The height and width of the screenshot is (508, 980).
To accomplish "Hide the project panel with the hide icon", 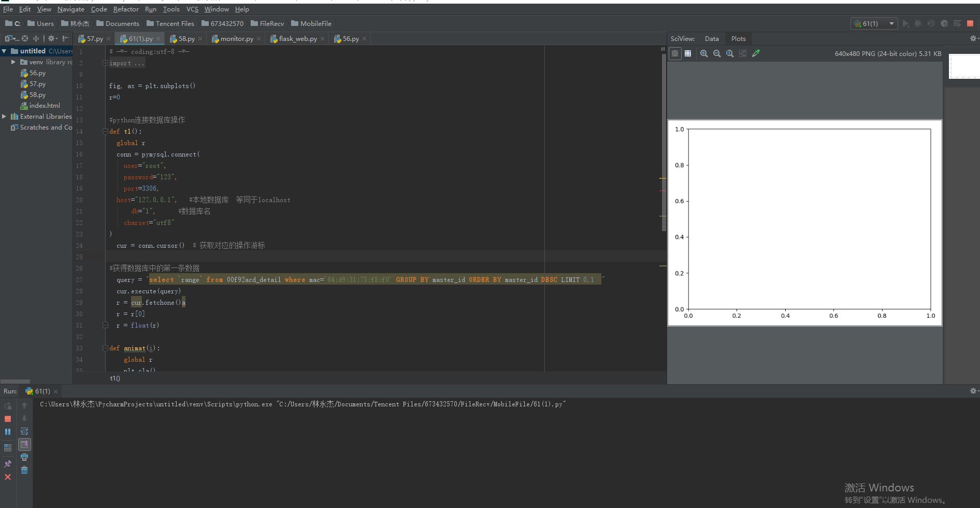I will (x=65, y=38).
